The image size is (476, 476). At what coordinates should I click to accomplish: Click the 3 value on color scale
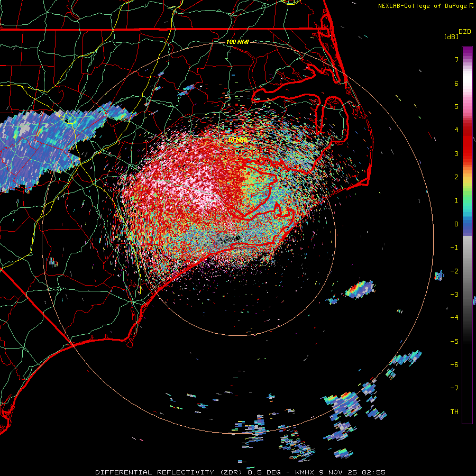tap(456, 153)
